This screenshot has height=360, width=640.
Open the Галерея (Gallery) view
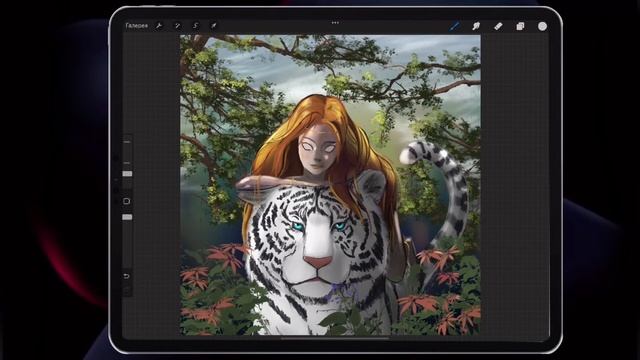136,26
